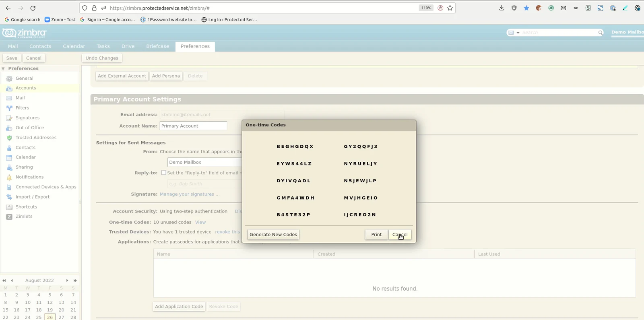Screen dimensions: 644x320
Task: Go to next month in mini calendar
Action: point(67,281)
